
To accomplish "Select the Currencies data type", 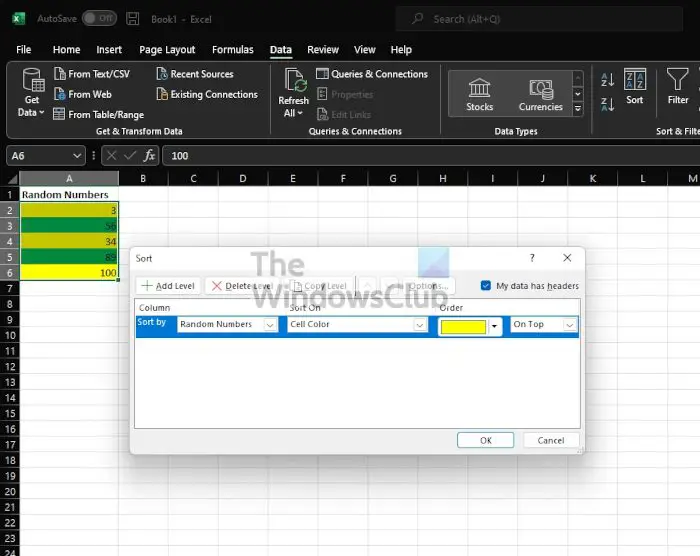I will click(541, 94).
